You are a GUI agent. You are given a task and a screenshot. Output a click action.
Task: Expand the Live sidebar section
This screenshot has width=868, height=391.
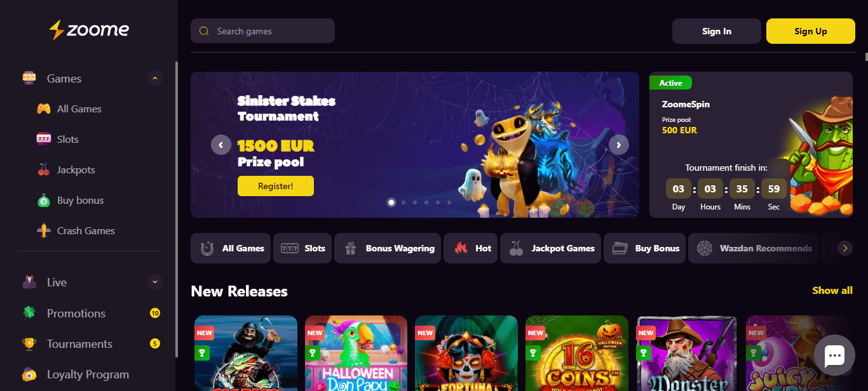154,282
